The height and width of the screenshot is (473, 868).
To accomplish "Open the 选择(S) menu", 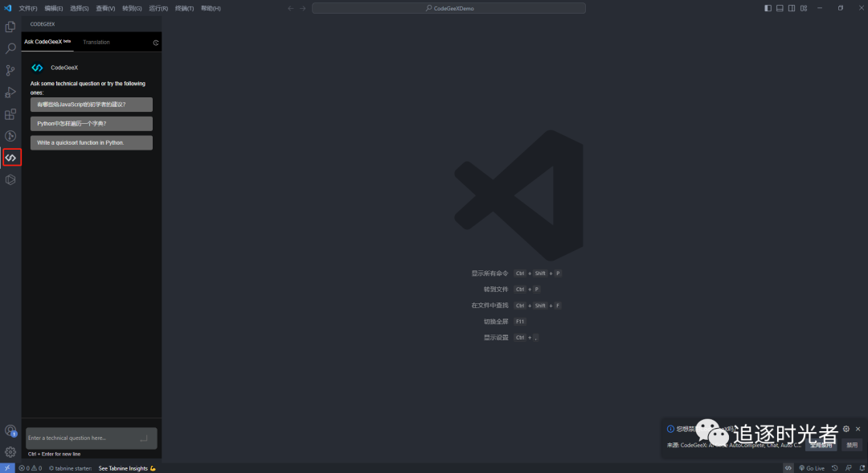I will [79, 8].
